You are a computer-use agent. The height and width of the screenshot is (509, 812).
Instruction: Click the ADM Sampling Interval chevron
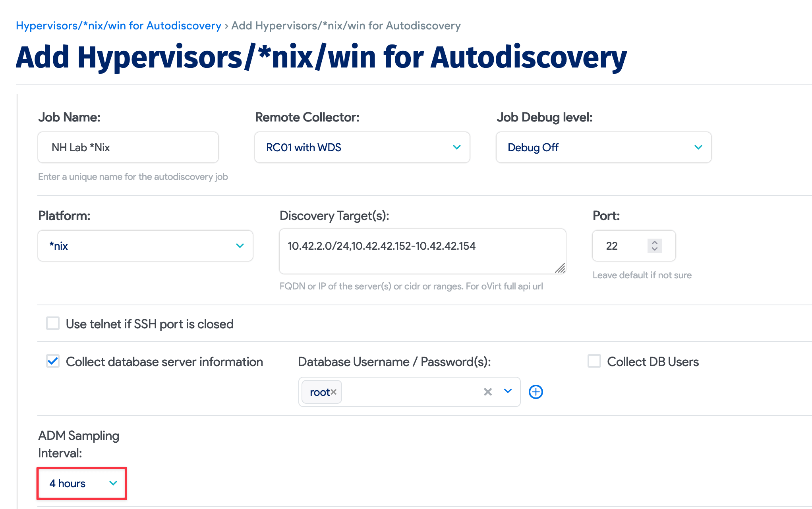point(113,484)
